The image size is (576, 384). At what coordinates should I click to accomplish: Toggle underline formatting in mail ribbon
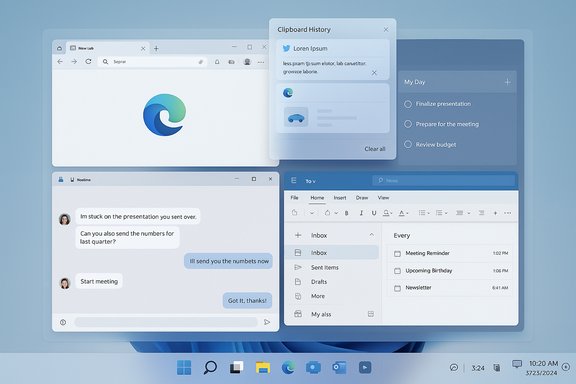(x=374, y=213)
